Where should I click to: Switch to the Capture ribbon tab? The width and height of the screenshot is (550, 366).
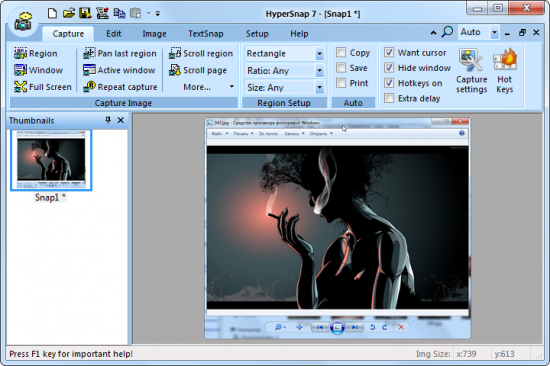click(x=68, y=34)
